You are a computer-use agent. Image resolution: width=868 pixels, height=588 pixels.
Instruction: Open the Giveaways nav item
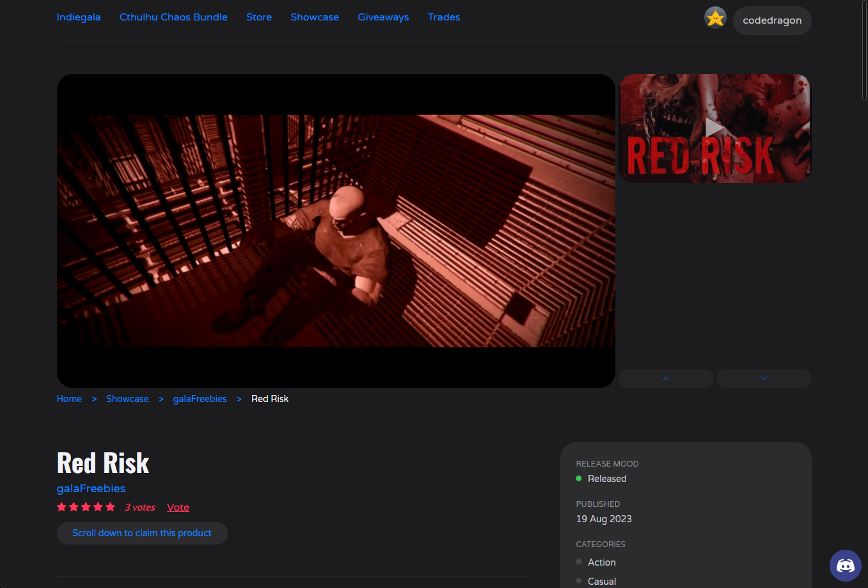pyautogui.click(x=383, y=17)
